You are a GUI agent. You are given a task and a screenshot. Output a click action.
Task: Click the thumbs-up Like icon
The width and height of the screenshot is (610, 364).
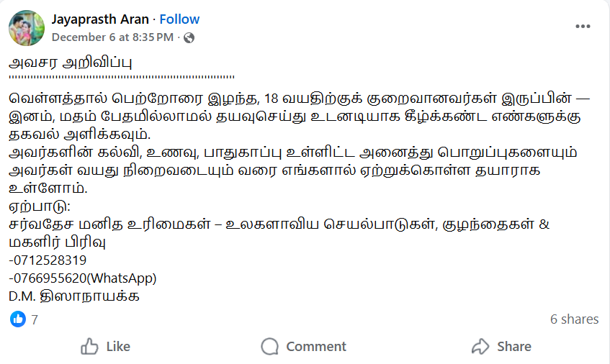tap(90, 347)
